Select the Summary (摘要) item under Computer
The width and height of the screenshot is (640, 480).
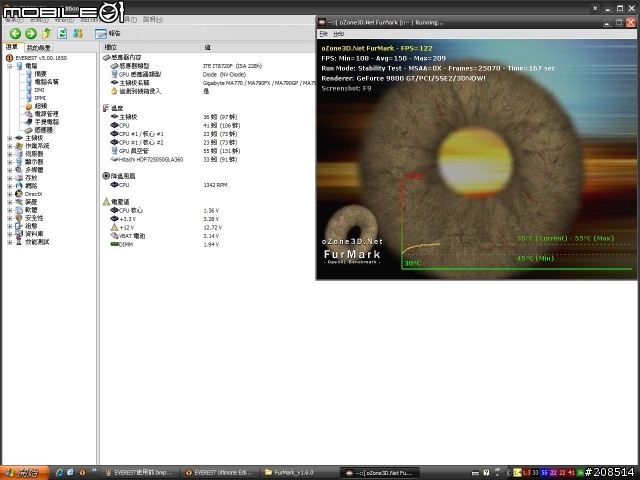tap(36, 74)
